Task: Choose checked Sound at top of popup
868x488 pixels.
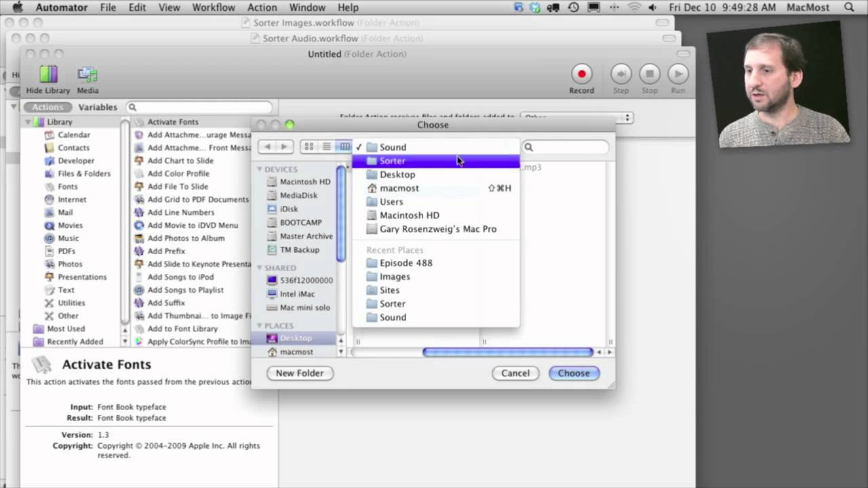Action: click(435, 147)
